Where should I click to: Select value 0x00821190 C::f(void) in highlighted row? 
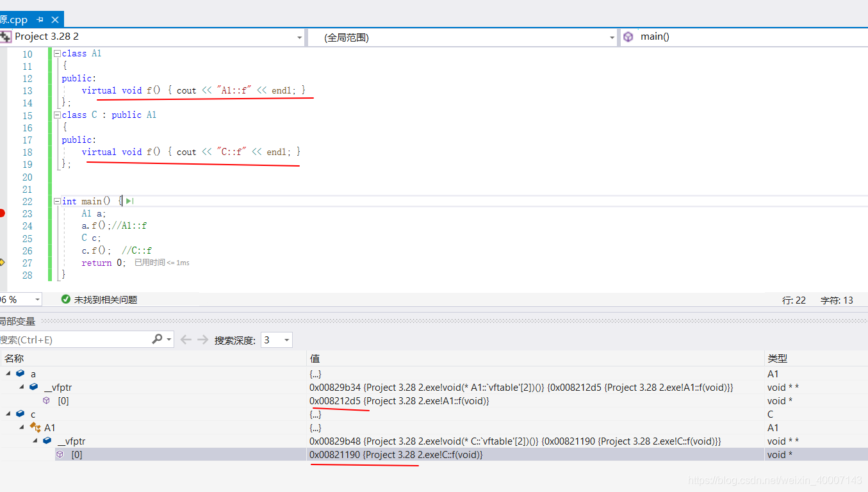click(x=396, y=455)
